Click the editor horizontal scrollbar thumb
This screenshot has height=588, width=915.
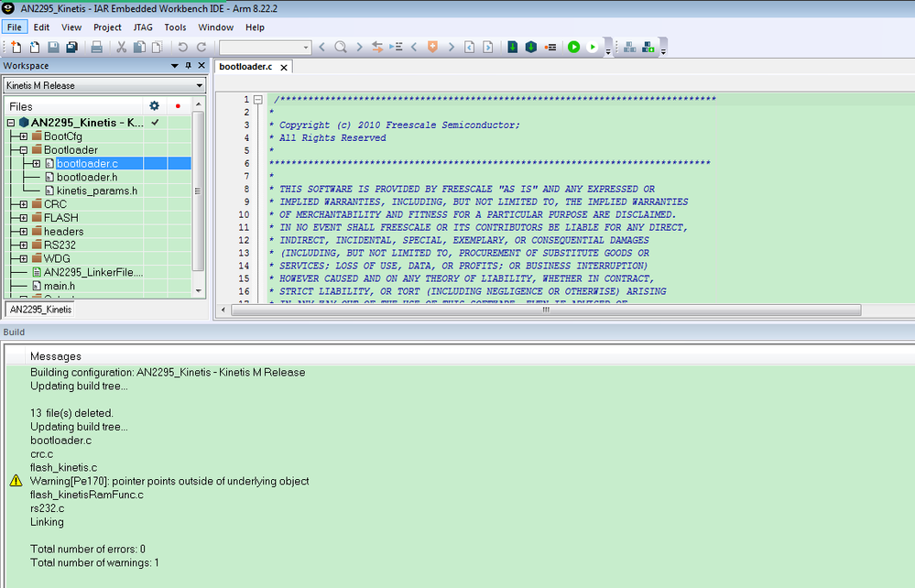546,310
